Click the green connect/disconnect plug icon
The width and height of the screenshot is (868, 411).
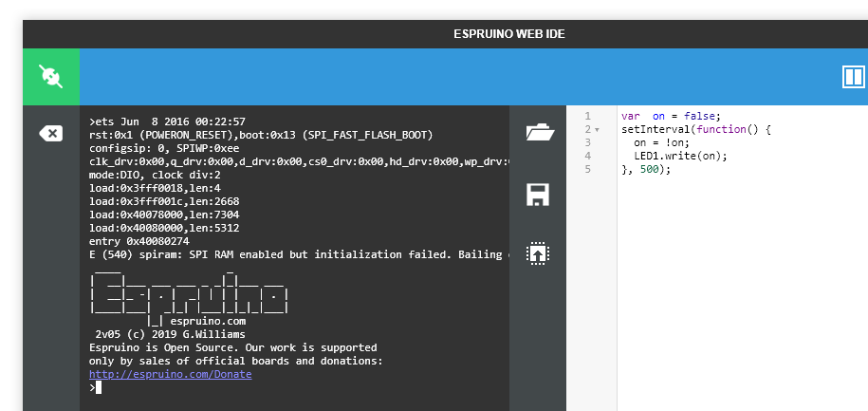[51, 77]
